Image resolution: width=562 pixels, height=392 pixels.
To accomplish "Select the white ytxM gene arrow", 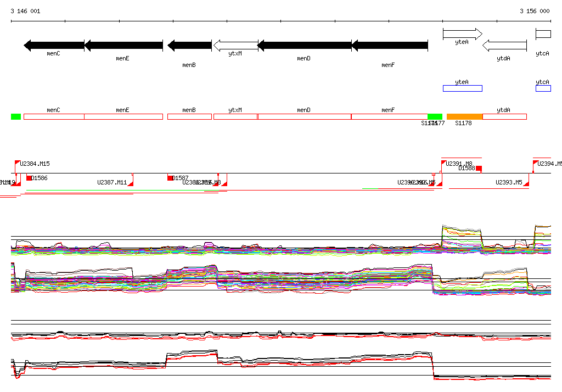I will click(235, 46).
